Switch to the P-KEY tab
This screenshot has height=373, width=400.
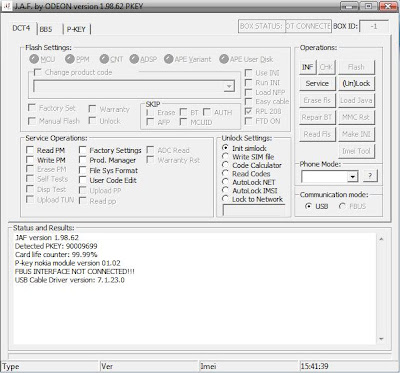(x=76, y=29)
